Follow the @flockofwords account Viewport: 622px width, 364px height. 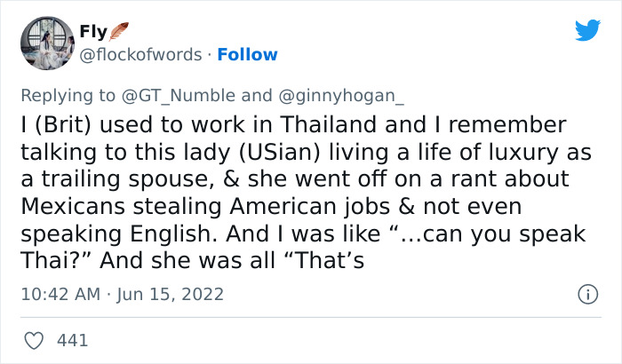[248, 54]
